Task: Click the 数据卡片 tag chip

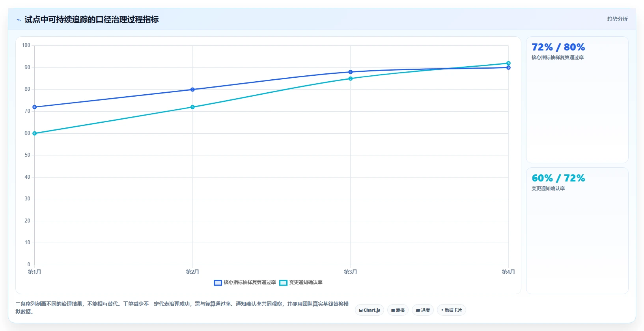Action: pyautogui.click(x=452, y=310)
